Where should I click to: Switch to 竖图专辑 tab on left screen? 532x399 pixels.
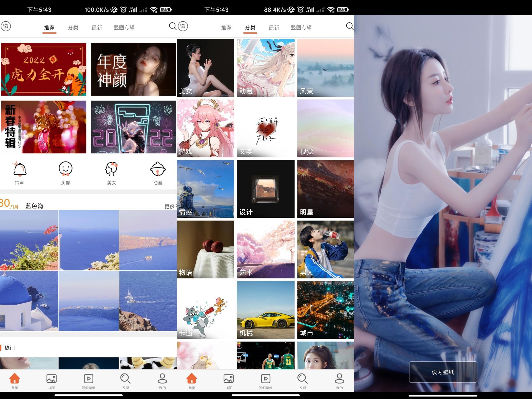(124, 28)
